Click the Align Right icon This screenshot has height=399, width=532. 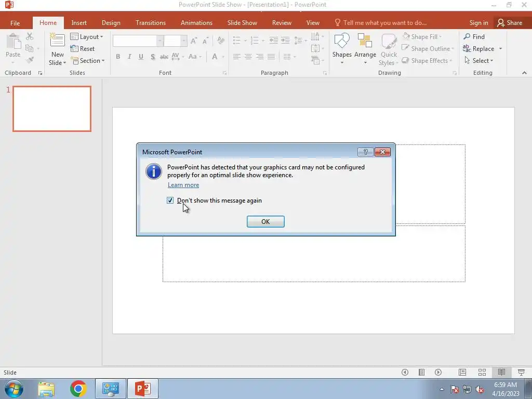[260, 57]
